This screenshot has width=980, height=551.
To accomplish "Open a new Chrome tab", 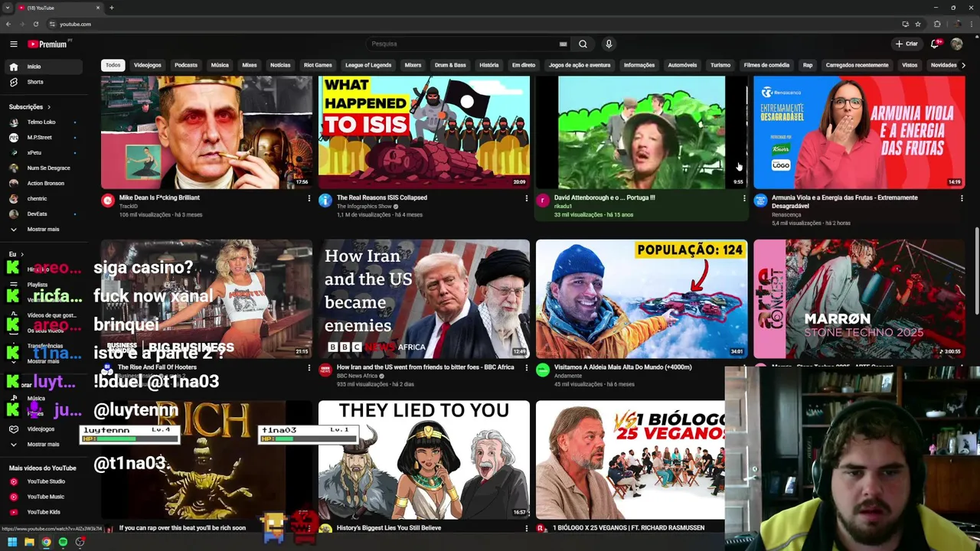I will (x=112, y=8).
